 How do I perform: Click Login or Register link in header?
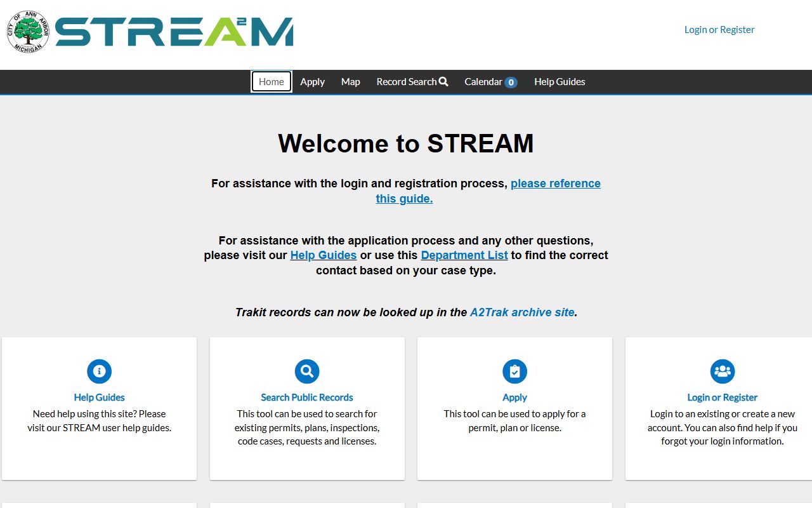tap(719, 29)
